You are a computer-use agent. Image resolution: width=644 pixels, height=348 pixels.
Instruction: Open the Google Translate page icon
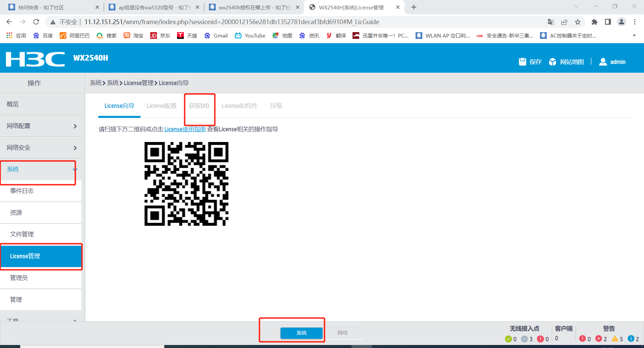[551, 22]
